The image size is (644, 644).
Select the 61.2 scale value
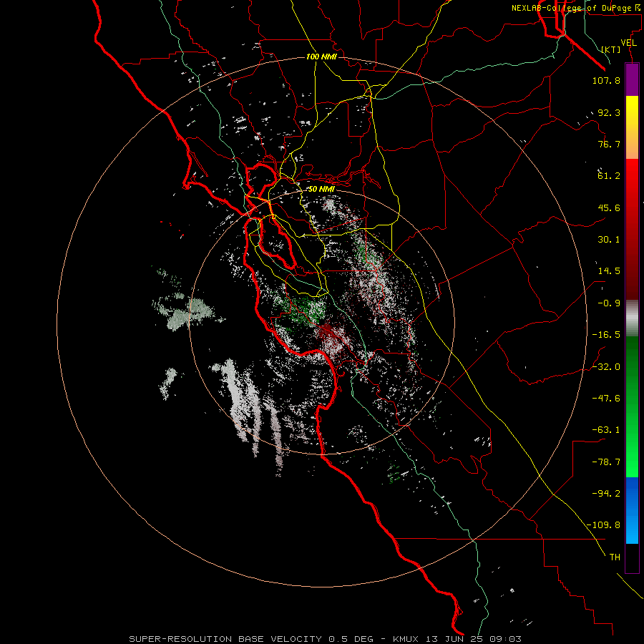point(609,176)
